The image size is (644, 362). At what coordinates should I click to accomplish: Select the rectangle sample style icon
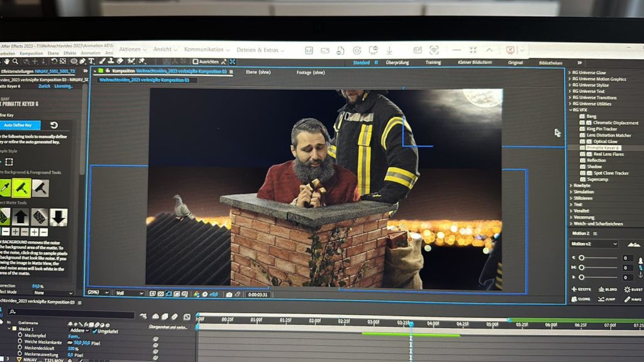click(9, 162)
